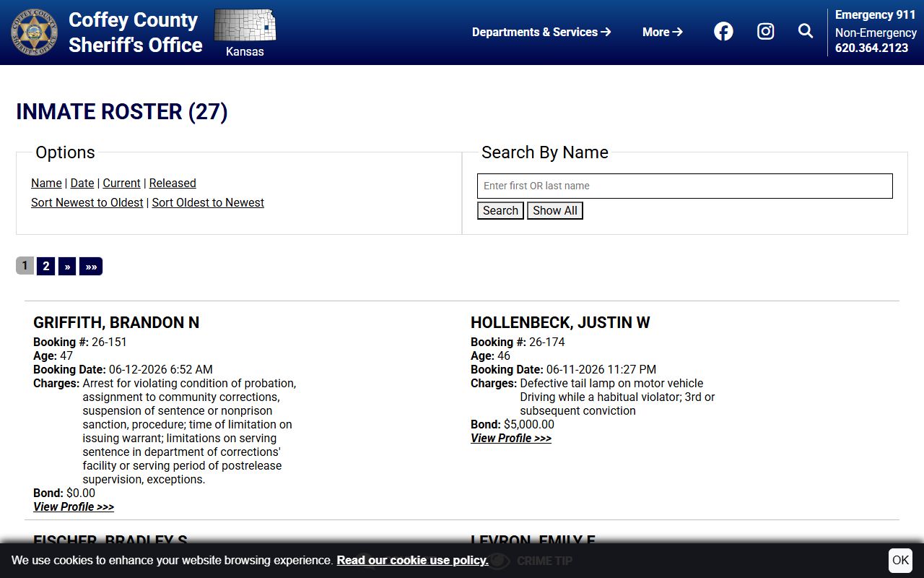Call the 620.364.2123 non-emergency number
Screen dimensions: 924x578
click(x=871, y=48)
